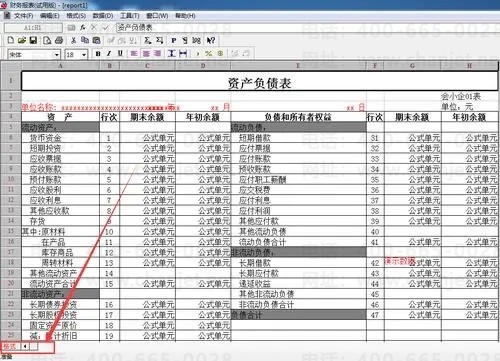Click the Copy icon

[85, 40]
